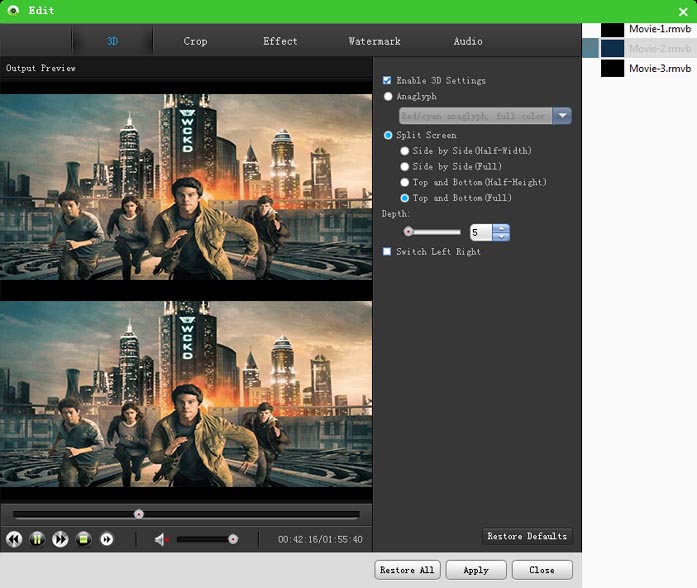Choose Top and Bottom (Full)
Screen dimensions: 697x588
coord(404,198)
